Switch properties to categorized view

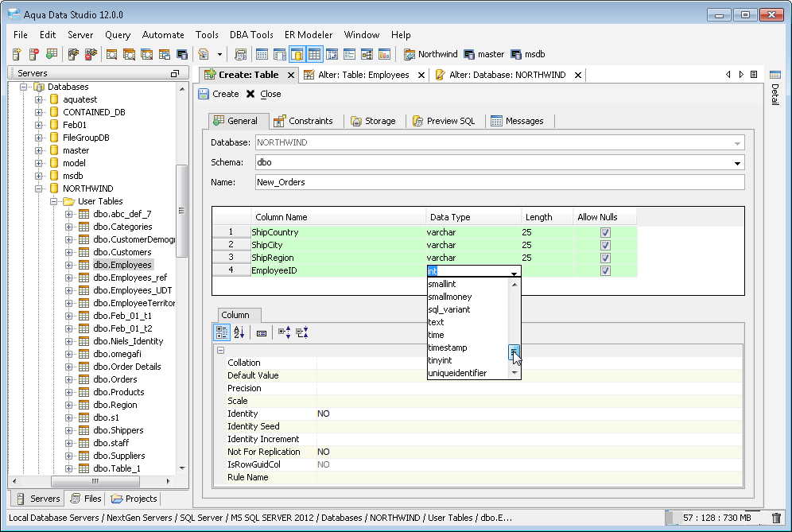tap(223, 333)
